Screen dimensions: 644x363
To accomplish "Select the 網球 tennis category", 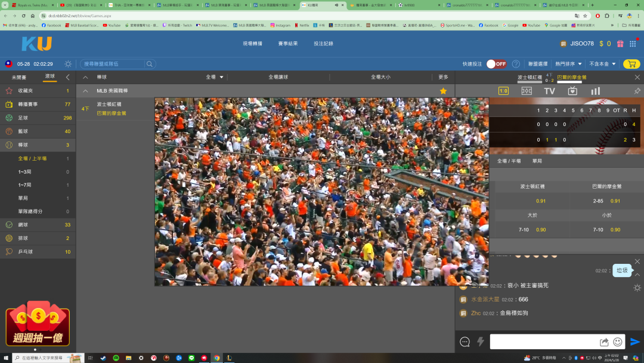I will 38,225.
